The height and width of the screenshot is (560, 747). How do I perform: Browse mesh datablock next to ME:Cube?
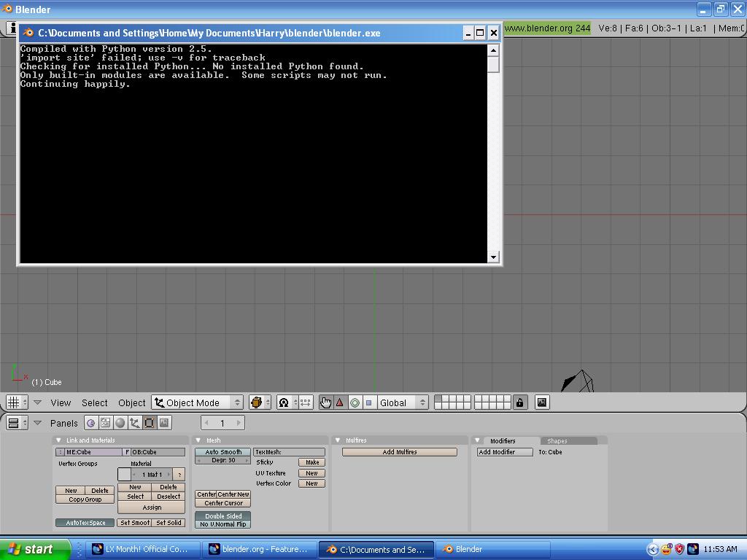(x=61, y=452)
